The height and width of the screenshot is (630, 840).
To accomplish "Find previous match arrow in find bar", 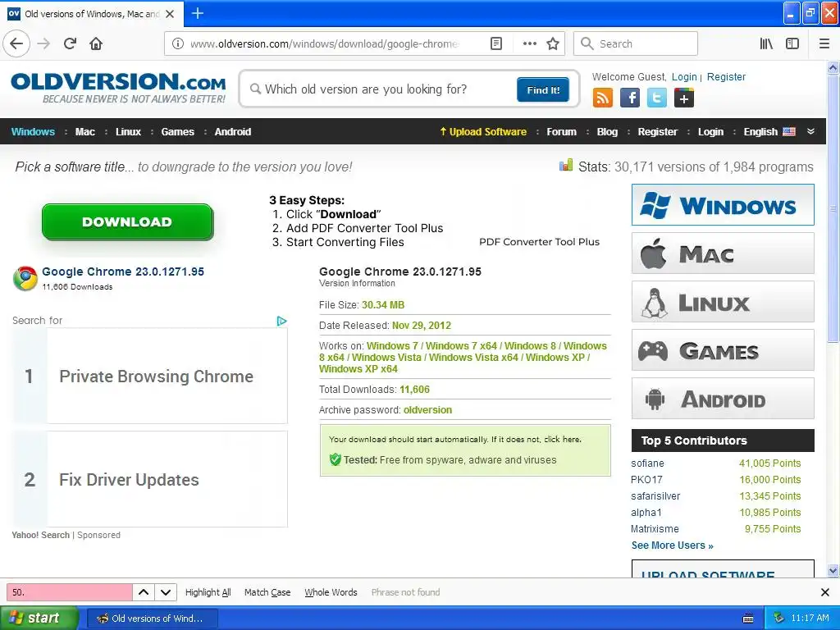I will click(144, 592).
